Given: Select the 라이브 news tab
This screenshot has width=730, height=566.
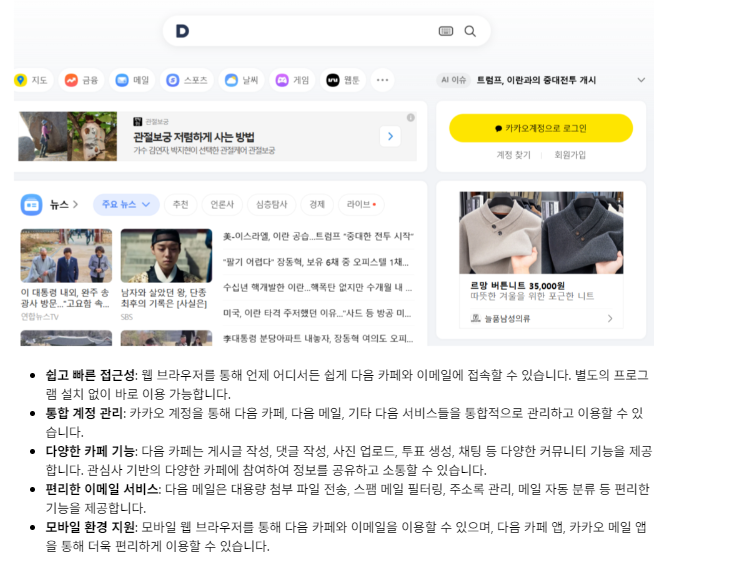Looking at the screenshot, I should tap(361, 204).
